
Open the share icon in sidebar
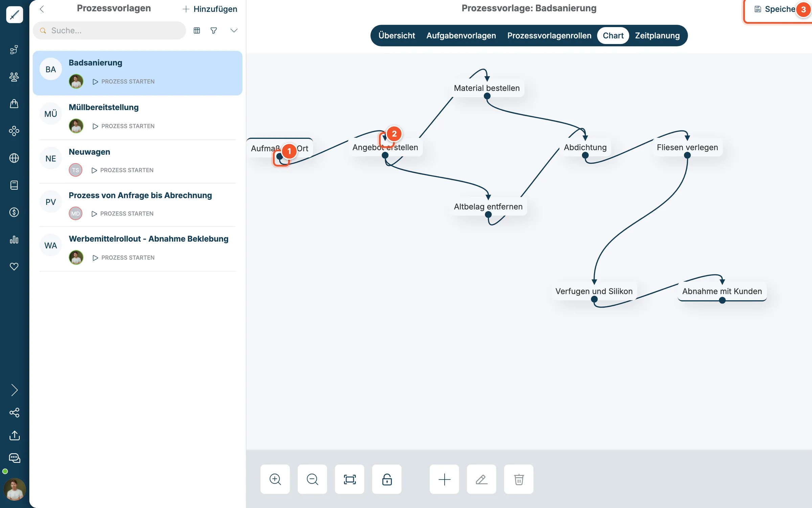point(14,412)
